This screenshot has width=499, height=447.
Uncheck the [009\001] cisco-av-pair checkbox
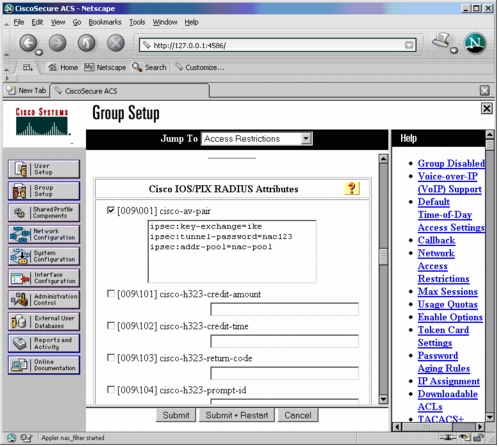(110, 210)
